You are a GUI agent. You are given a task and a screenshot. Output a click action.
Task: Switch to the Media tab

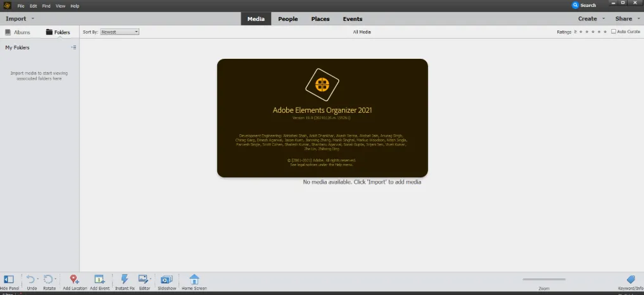256,19
